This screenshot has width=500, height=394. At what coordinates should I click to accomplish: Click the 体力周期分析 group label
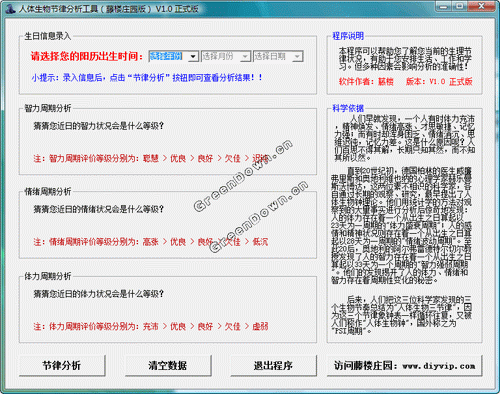pos(48,276)
